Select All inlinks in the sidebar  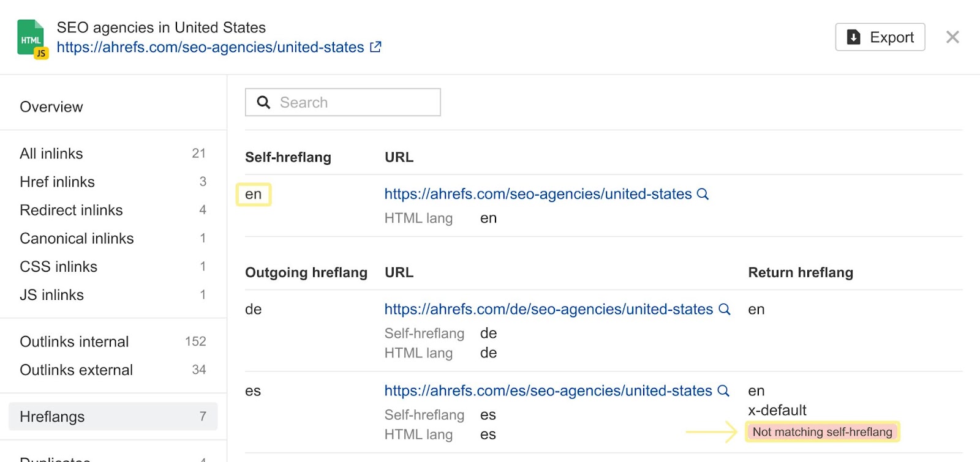tap(51, 154)
